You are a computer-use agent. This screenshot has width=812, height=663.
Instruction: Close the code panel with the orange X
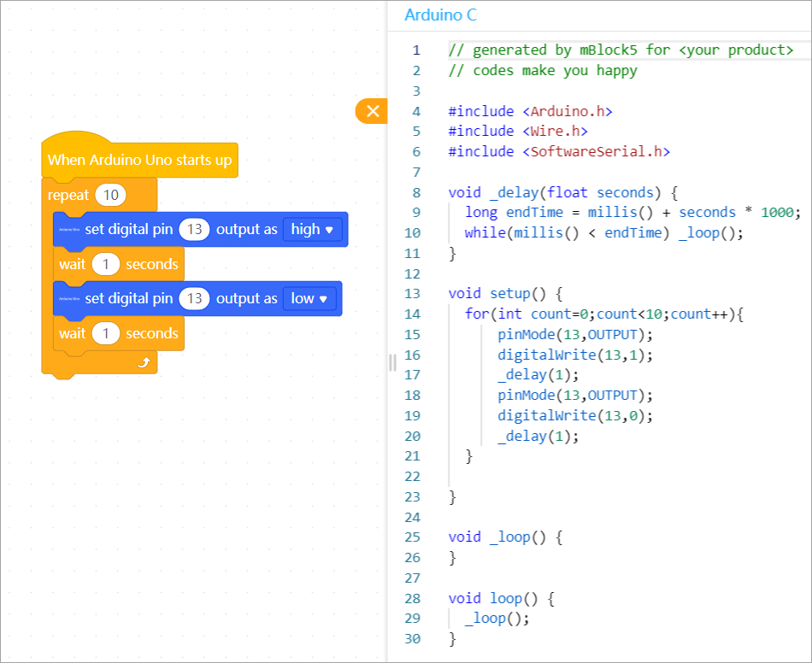[x=373, y=111]
